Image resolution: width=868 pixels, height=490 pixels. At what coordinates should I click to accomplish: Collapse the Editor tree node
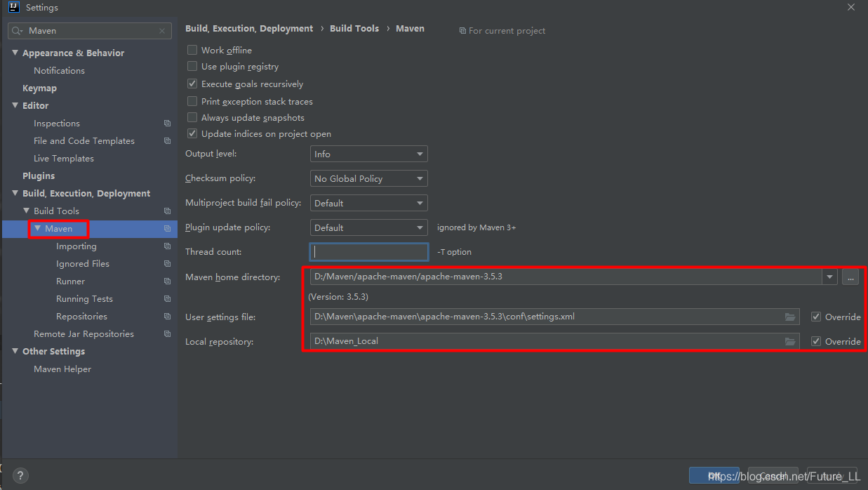point(15,105)
